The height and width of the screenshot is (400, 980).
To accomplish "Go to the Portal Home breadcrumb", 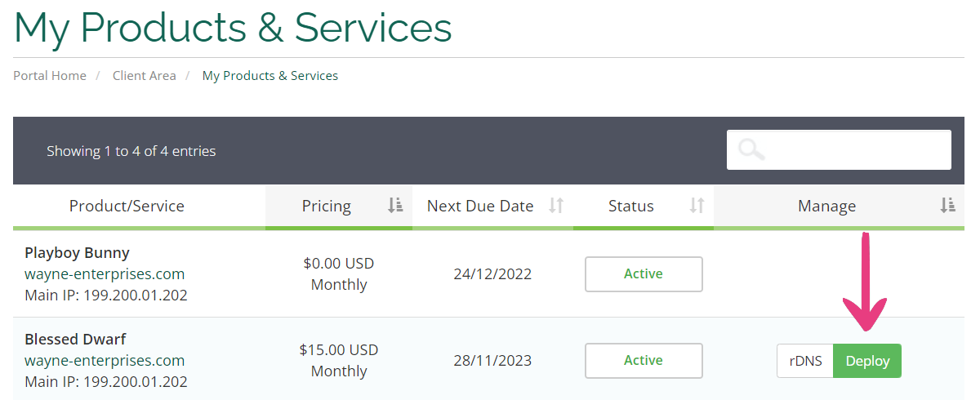I will tap(50, 75).
